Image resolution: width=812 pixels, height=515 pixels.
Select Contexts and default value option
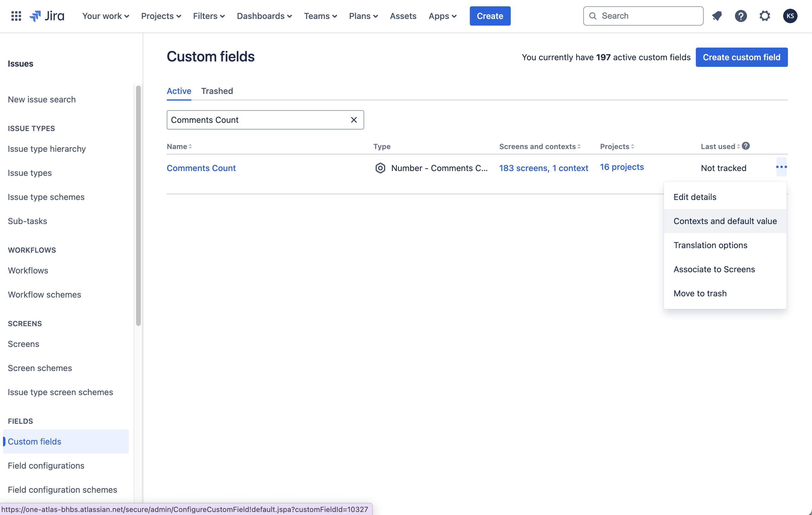[725, 221]
